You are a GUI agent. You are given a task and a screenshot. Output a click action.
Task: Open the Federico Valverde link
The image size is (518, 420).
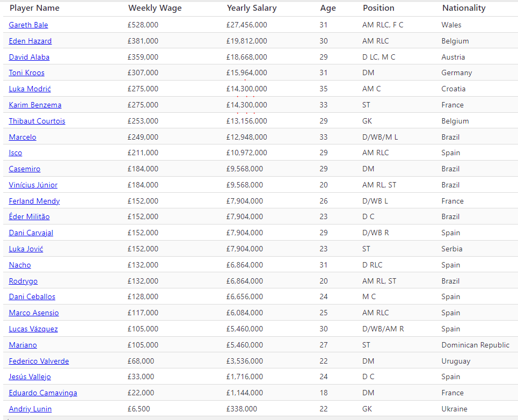pyautogui.click(x=39, y=361)
